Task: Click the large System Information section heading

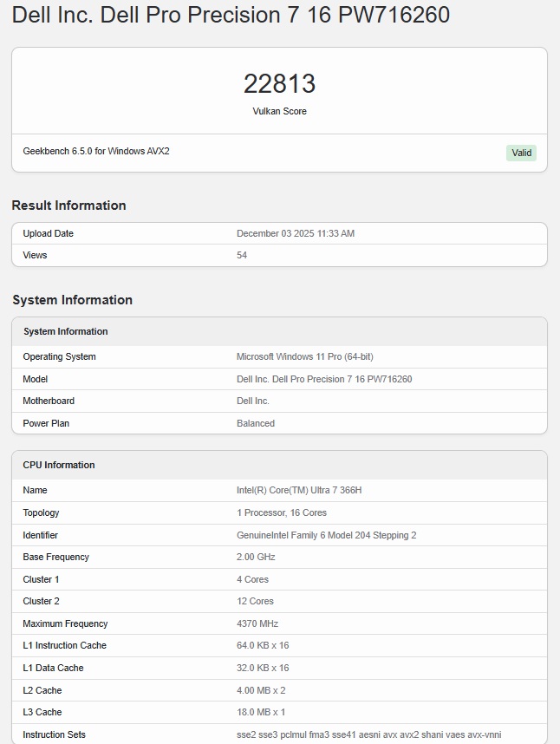Action: (x=72, y=300)
